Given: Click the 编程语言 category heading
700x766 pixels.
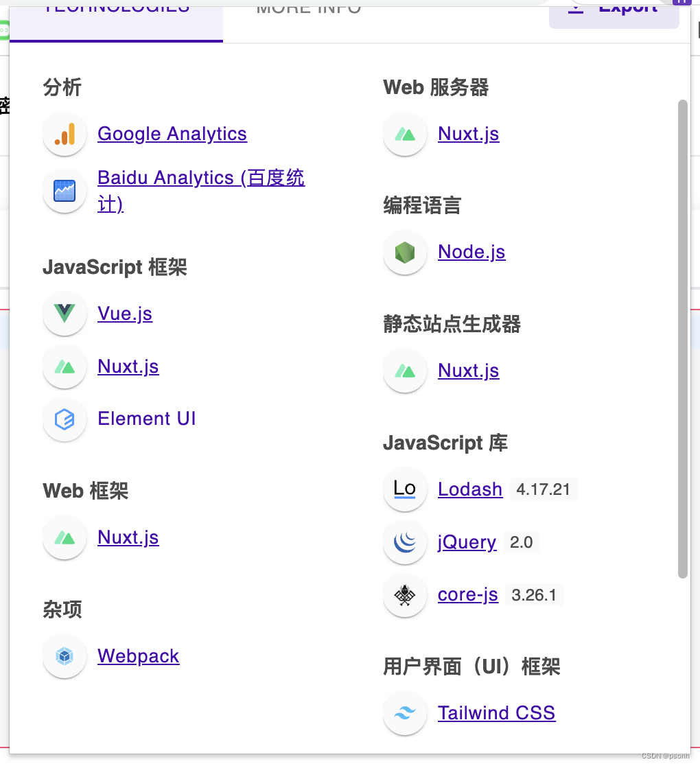Looking at the screenshot, I should 423,205.
